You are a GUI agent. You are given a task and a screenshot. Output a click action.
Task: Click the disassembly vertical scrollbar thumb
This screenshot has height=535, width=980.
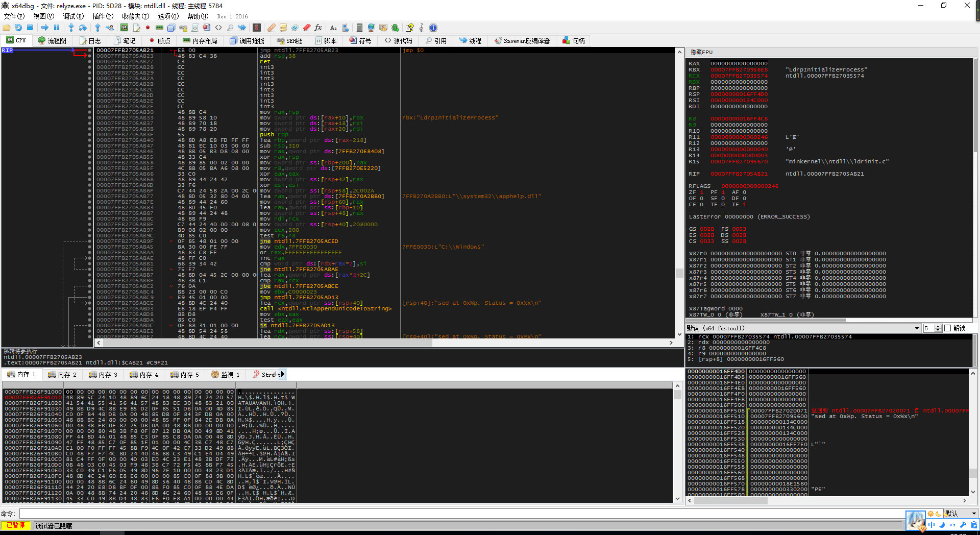pyautogui.click(x=679, y=273)
